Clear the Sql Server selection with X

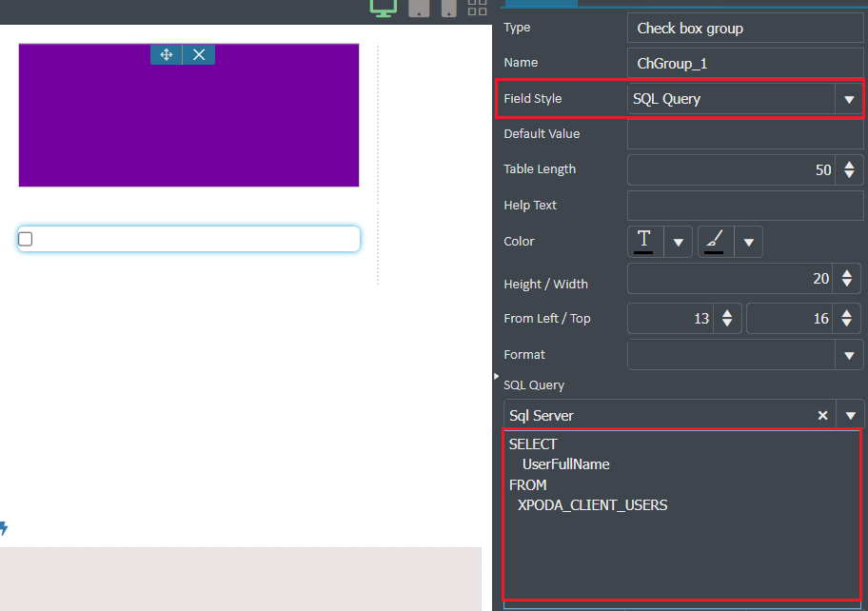[x=822, y=416]
